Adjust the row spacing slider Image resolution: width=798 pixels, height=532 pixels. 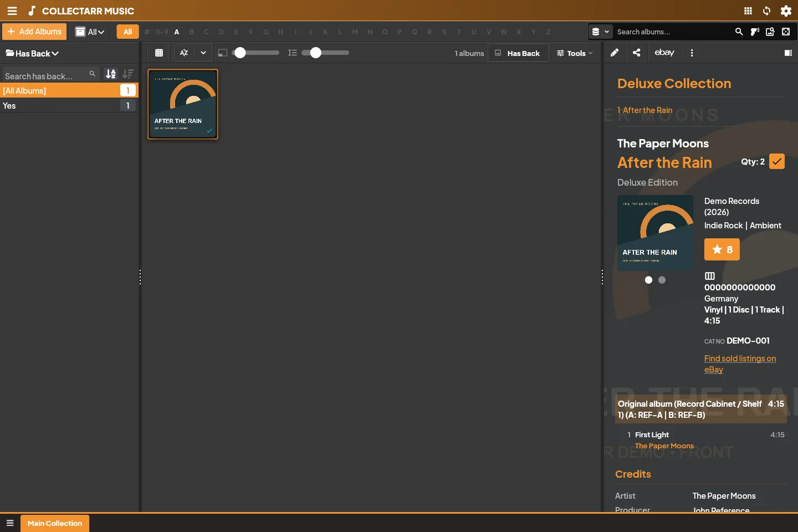tap(325, 53)
